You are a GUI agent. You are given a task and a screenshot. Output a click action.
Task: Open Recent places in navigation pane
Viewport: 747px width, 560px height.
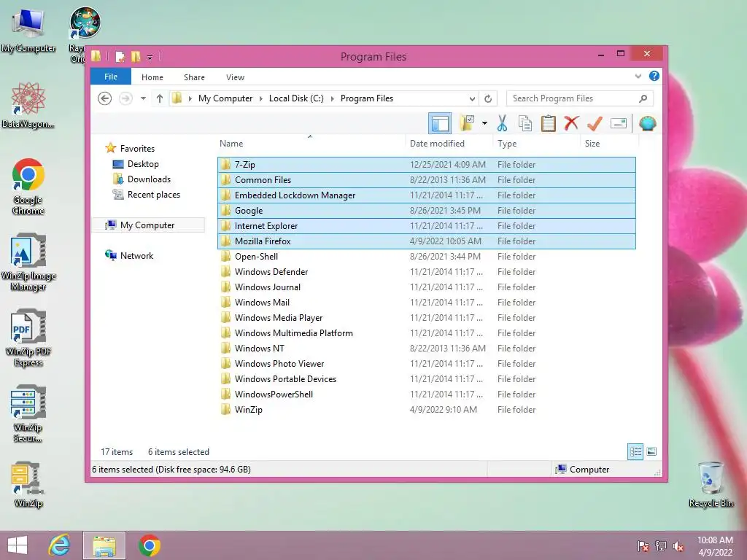pyautogui.click(x=146, y=194)
